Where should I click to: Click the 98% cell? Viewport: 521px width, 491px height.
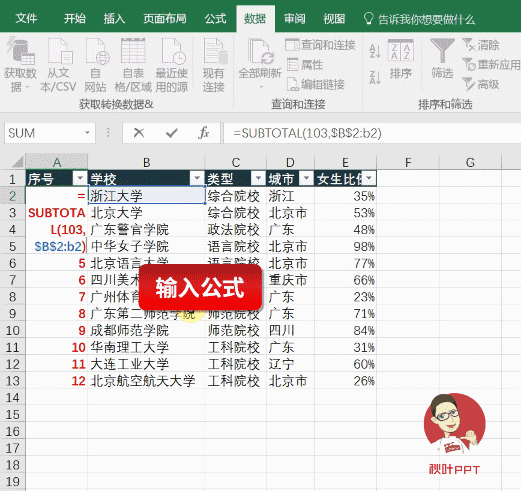pos(345,246)
